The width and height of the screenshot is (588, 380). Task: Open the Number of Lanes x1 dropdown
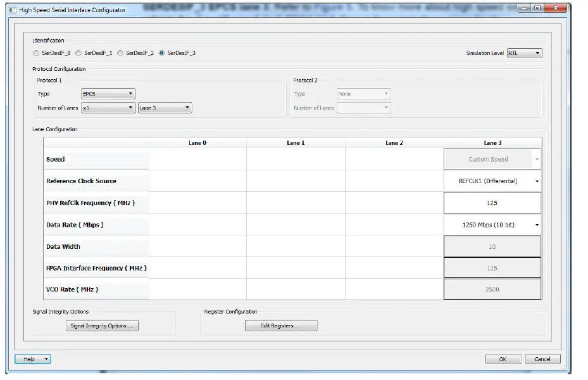108,108
